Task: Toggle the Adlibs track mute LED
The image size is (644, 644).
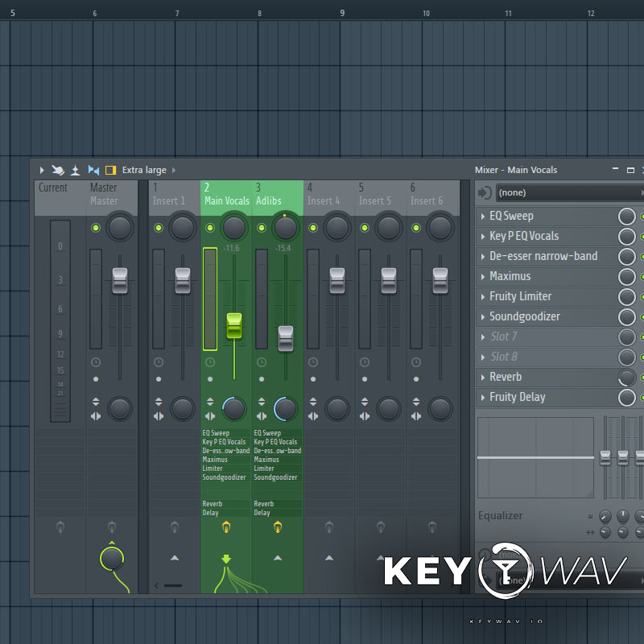Action: click(x=262, y=229)
